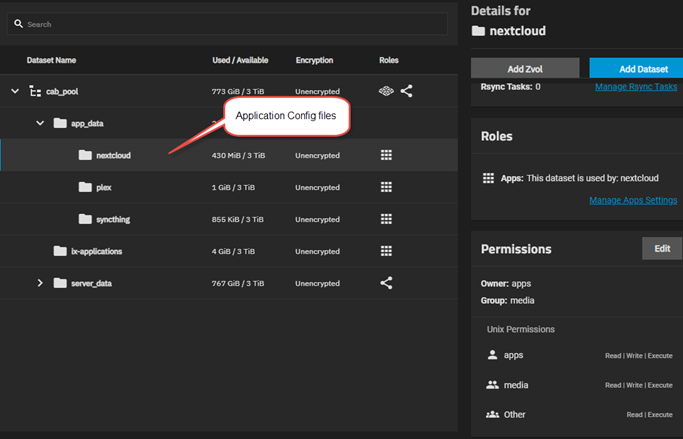Click Unencrypted in the server_data row
The width and height of the screenshot is (683, 439).
(317, 284)
